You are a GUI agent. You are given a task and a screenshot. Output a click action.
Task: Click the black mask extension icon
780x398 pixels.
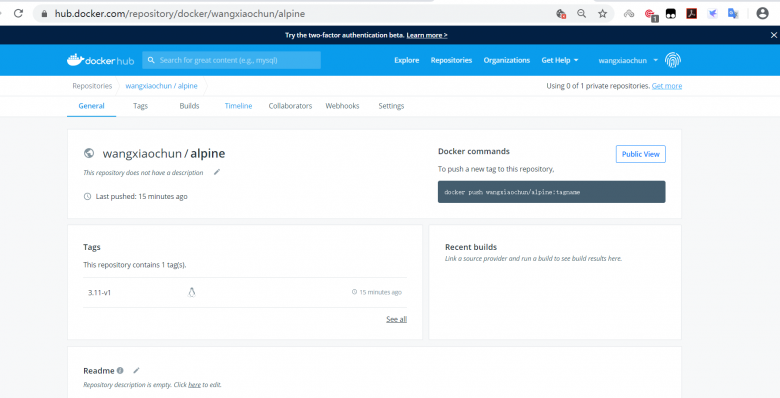671,14
